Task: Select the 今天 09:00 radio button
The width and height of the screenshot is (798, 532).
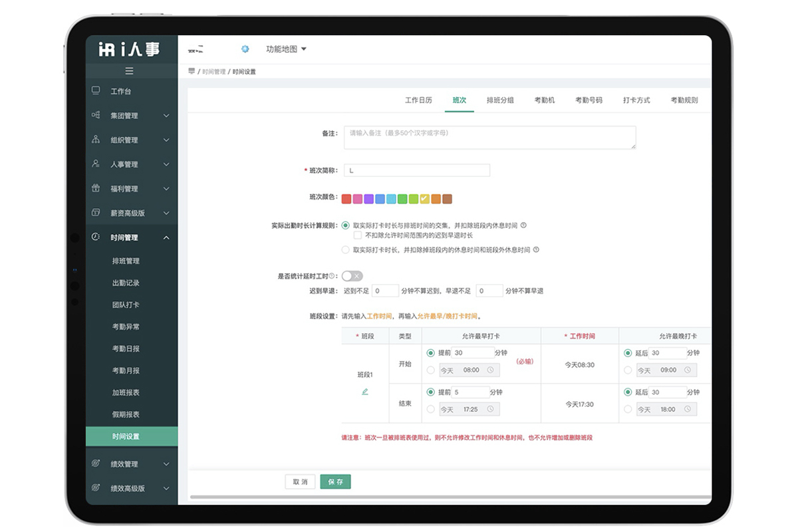Action: point(628,370)
